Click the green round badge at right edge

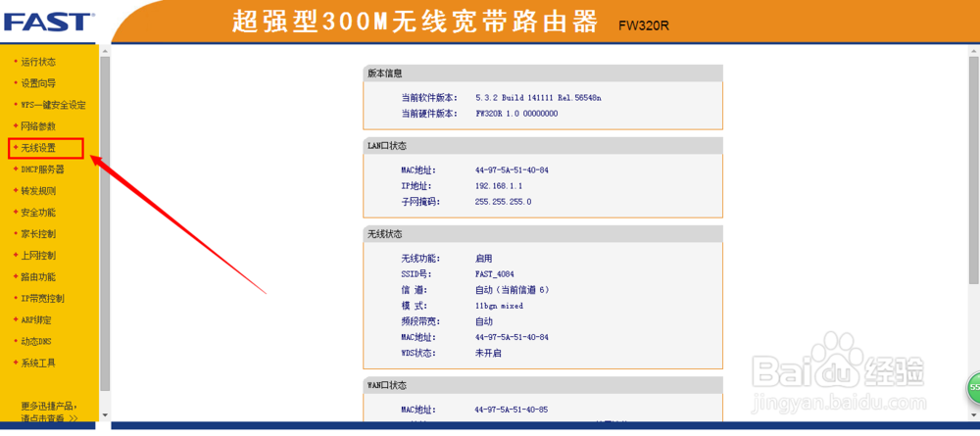[x=974, y=387]
